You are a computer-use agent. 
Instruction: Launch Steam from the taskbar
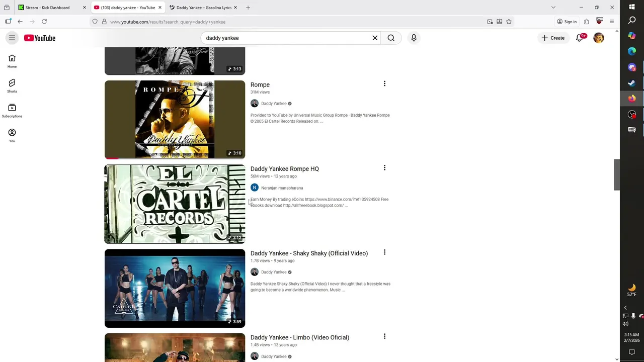pos(632,83)
